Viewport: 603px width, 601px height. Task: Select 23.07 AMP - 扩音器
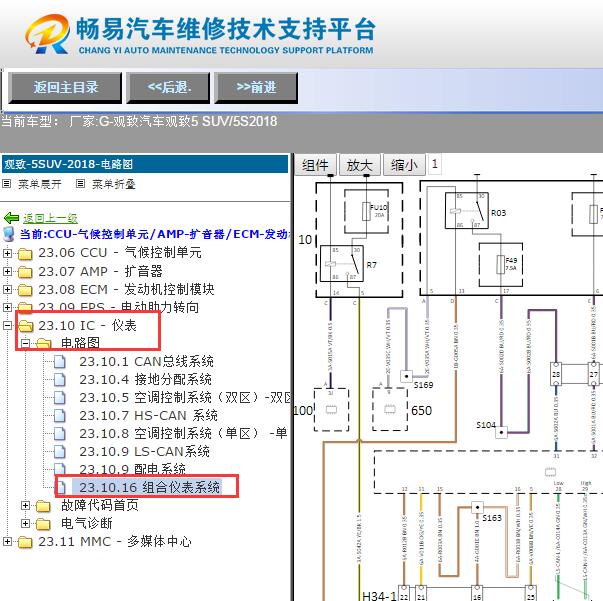100,271
